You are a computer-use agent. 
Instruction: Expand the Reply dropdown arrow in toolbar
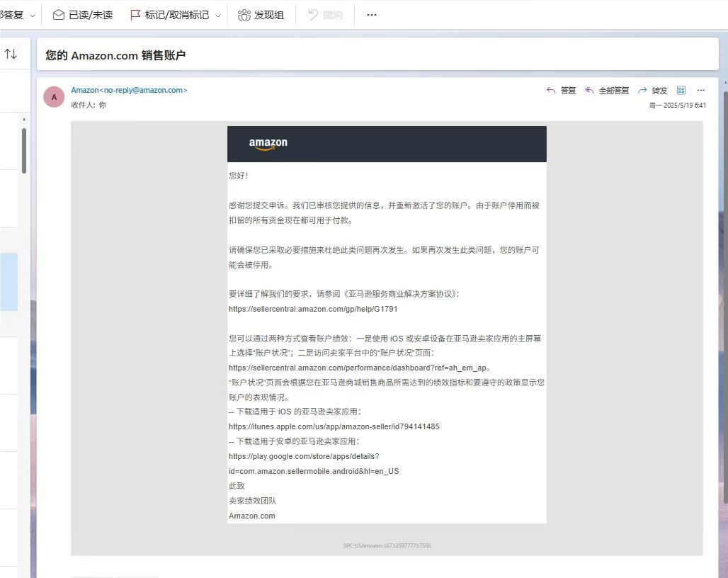(x=33, y=16)
